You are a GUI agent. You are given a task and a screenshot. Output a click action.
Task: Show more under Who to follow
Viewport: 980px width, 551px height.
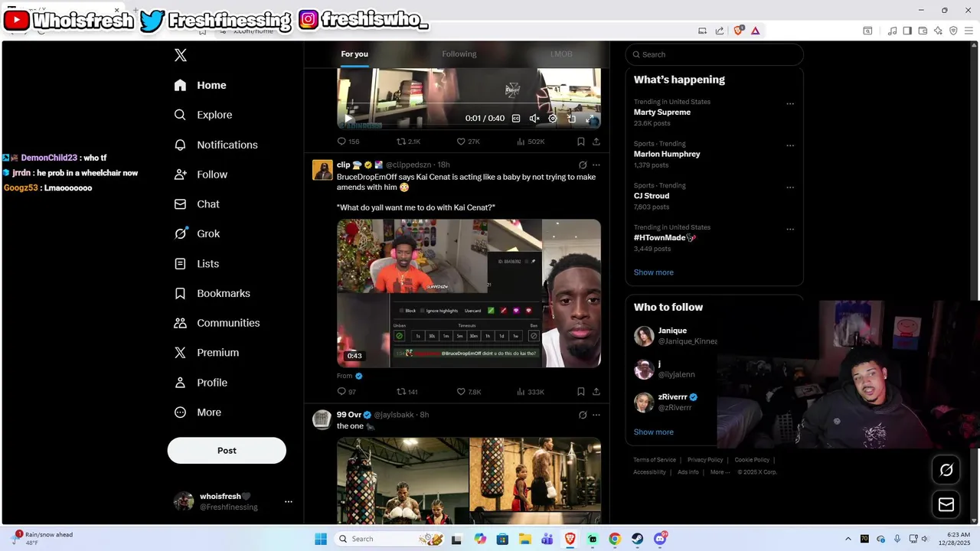click(x=654, y=432)
